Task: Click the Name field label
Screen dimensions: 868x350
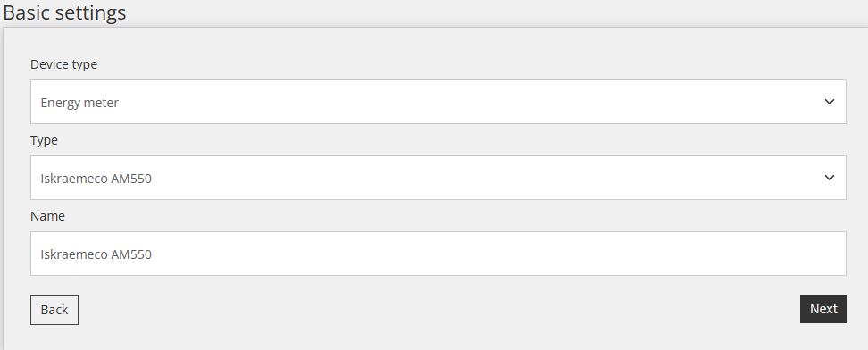Action: (47, 216)
